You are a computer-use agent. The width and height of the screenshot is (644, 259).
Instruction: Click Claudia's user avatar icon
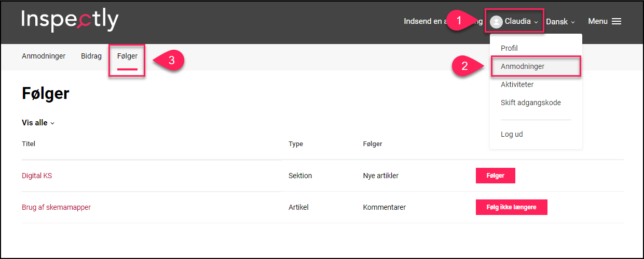[x=496, y=22]
